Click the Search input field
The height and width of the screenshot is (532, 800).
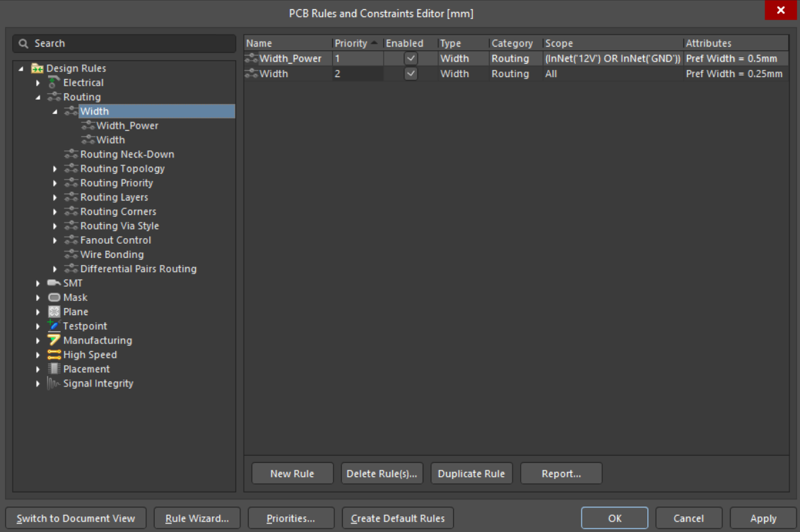coord(131,44)
